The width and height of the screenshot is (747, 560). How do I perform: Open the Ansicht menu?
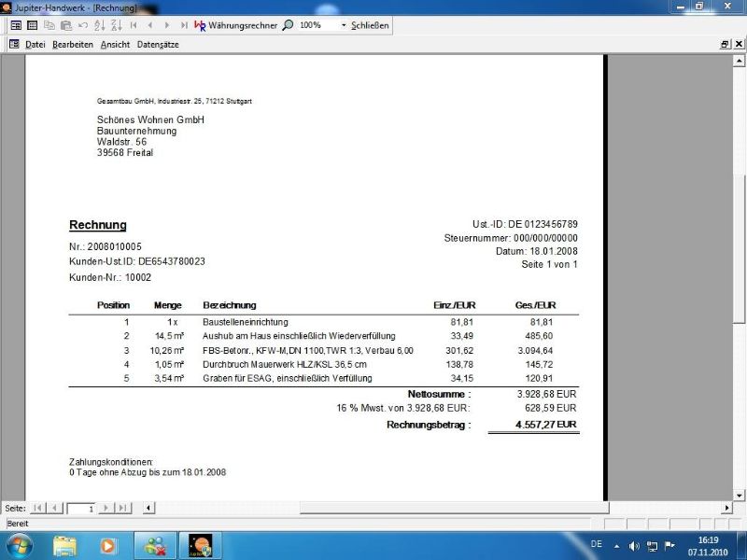click(x=115, y=44)
